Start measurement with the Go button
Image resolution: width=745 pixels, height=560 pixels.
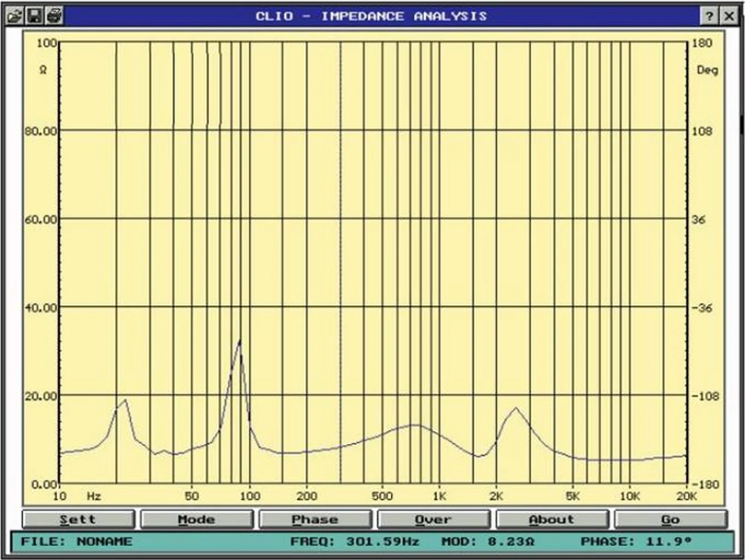coord(671,519)
